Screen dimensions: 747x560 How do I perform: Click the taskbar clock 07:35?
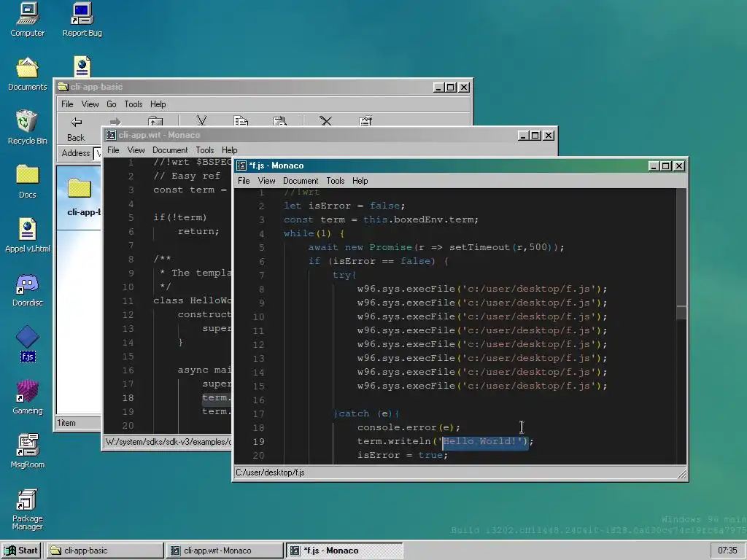click(727, 551)
